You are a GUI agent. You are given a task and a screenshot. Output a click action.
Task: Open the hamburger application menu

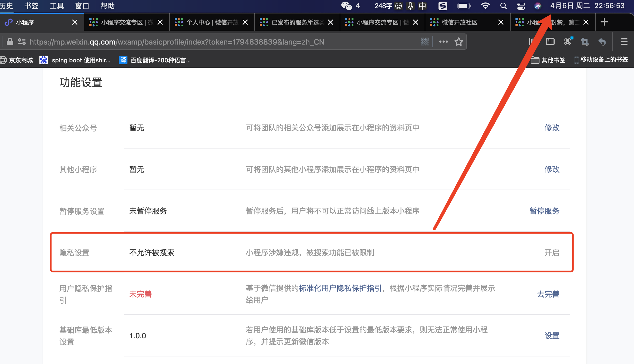click(624, 42)
